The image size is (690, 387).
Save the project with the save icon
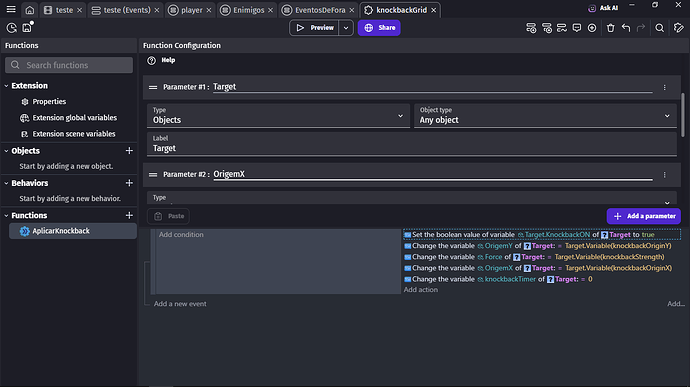pos(27,28)
